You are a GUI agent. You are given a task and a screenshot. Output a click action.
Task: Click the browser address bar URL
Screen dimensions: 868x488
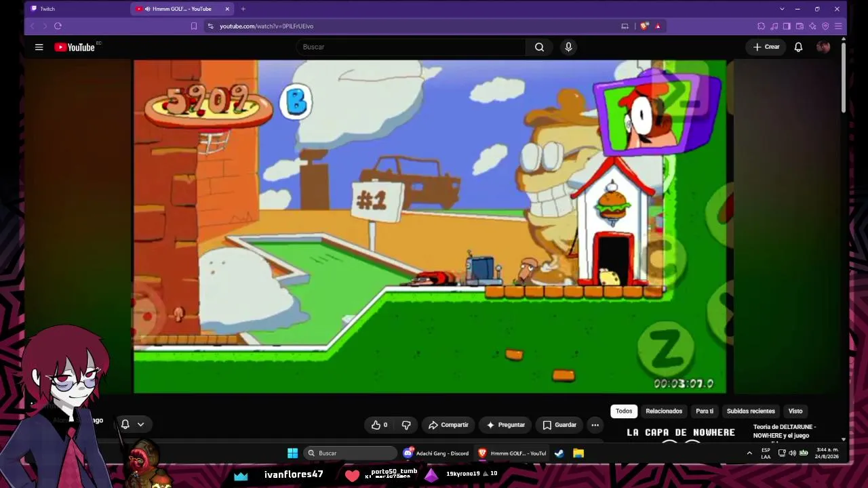[x=267, y=26]
